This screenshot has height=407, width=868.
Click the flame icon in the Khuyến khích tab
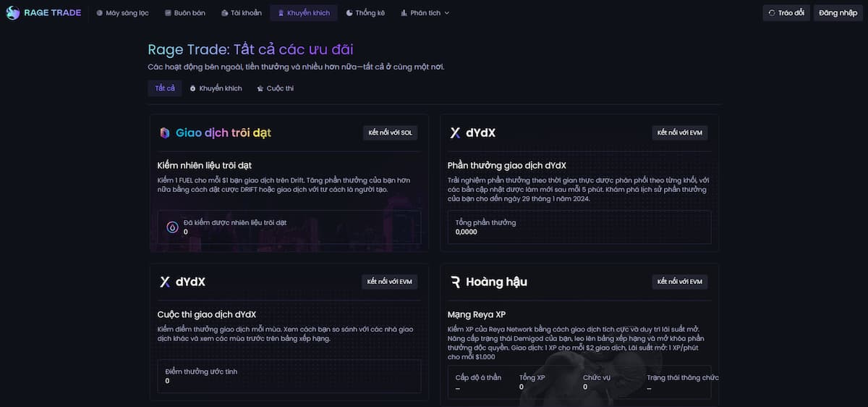pos(192,88)
